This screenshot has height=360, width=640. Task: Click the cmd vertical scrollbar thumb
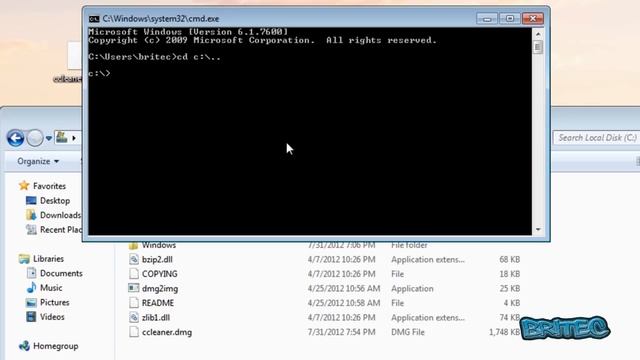pyautogui.click(x=538, y=47)
